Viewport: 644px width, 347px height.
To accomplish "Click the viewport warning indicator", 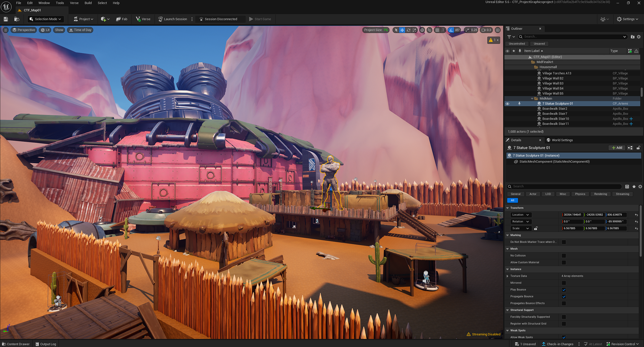I will pos(493,40).
